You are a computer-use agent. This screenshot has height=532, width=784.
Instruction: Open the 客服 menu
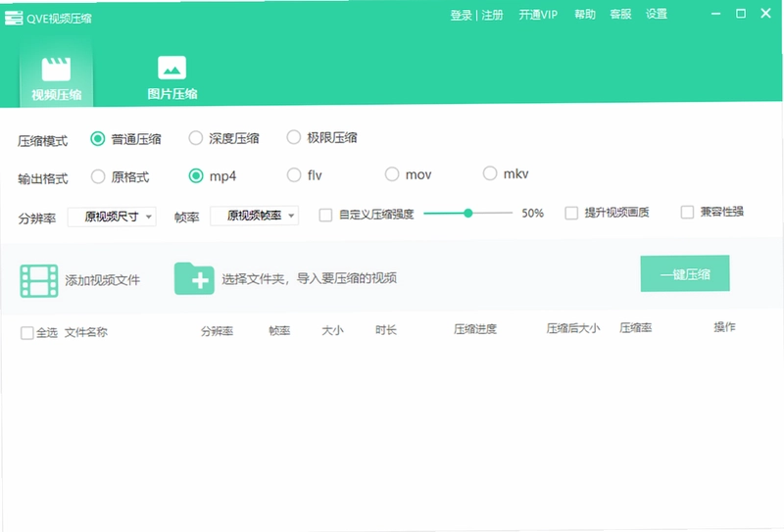tap(620, 14)
